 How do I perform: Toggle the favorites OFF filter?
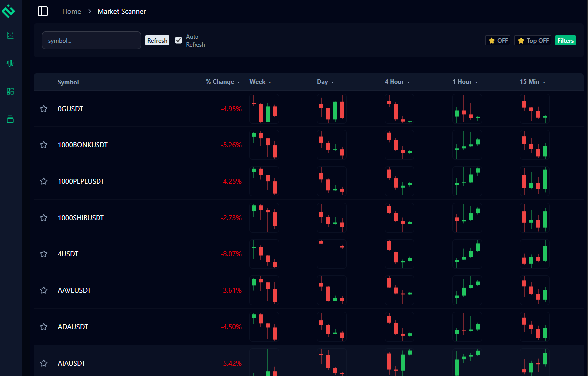(x=497, y=40)
